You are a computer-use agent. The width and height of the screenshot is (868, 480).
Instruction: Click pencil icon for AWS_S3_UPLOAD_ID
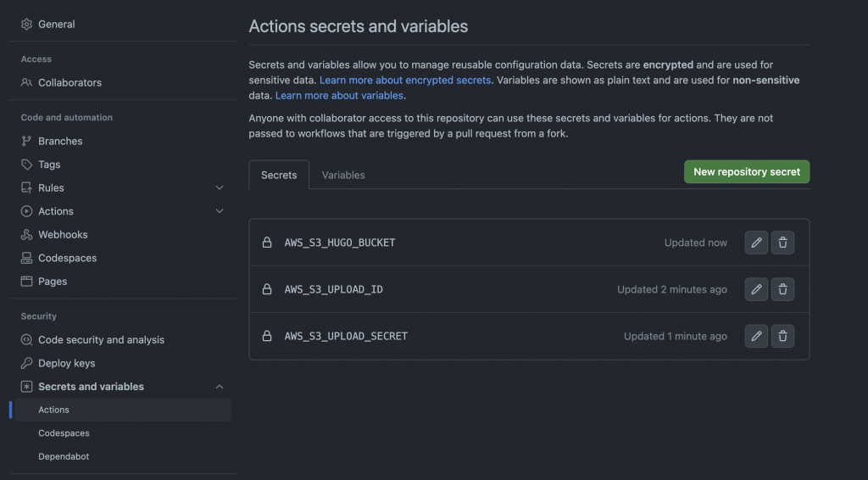click(x=756, y=289)
